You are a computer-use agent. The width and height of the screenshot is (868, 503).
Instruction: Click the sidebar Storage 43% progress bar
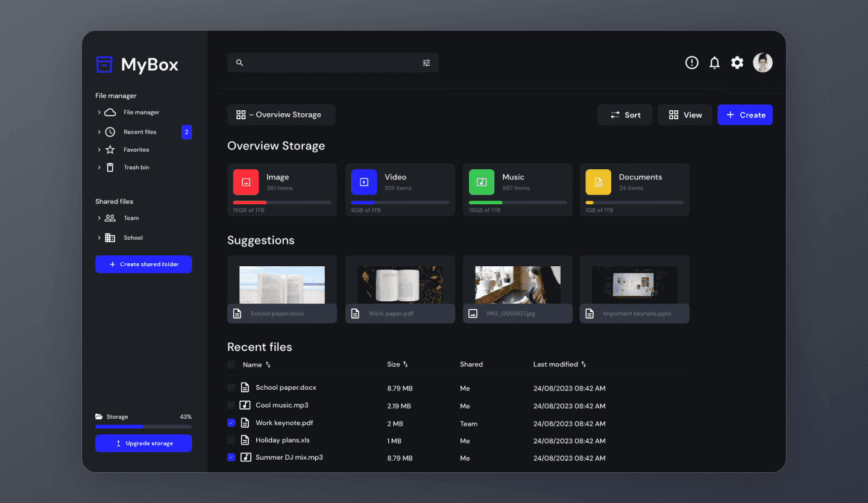point(143,426)
